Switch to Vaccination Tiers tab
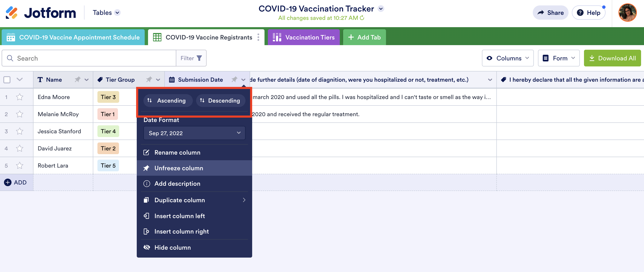Viewport: 644px width, 272px height. click(304, 37)
